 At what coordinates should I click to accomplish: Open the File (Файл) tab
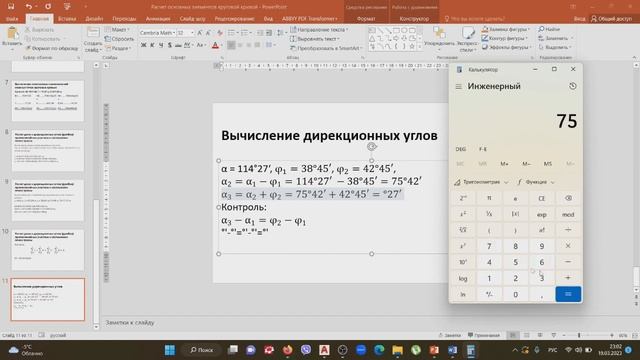[x=12, y=19]
